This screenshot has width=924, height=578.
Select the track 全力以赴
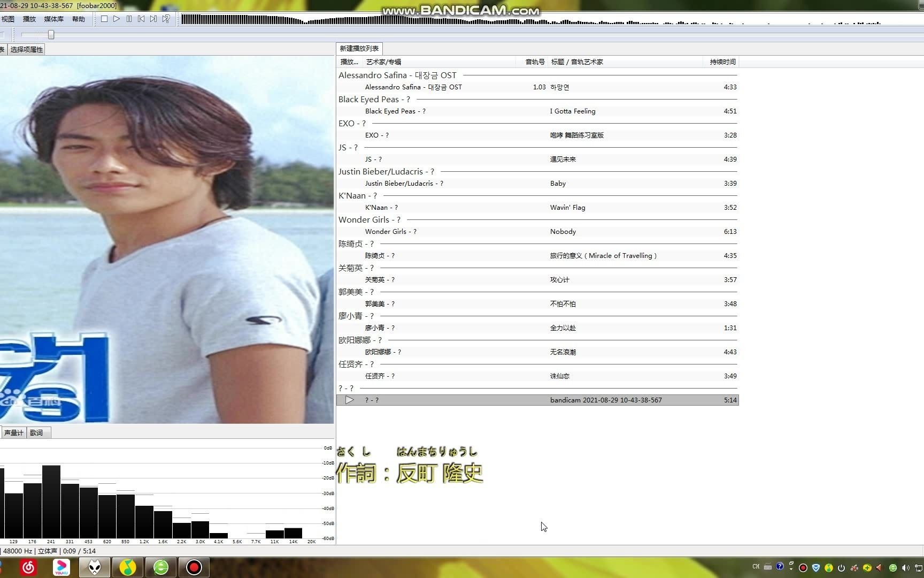537,328
